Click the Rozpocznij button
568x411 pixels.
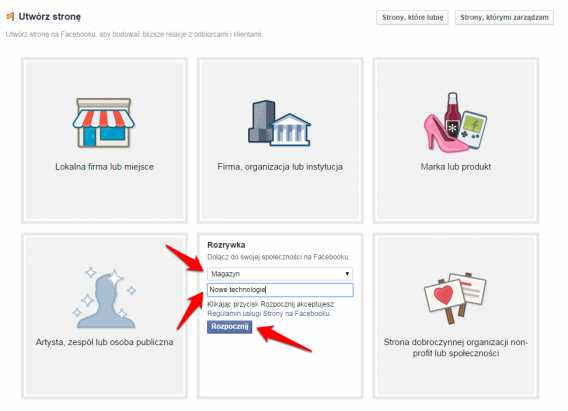point(230,327)
